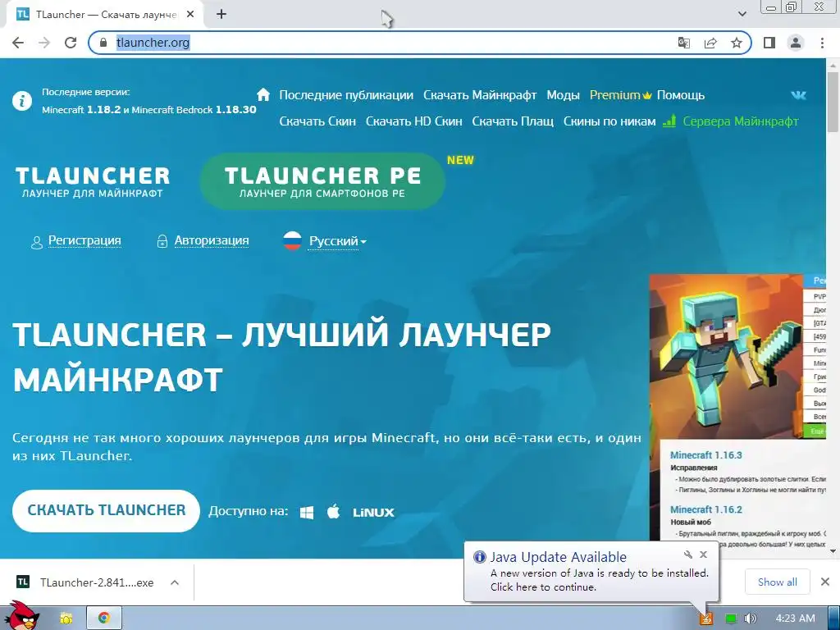Toggle the browser side panel icon
The image size is (840, 630).
(x=769, y=43)
